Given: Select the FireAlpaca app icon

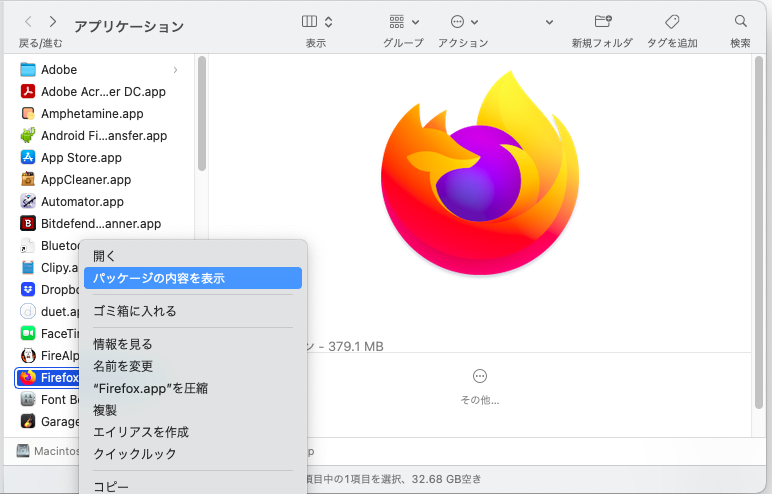Looking at the screenshot, I should [28, 355].
